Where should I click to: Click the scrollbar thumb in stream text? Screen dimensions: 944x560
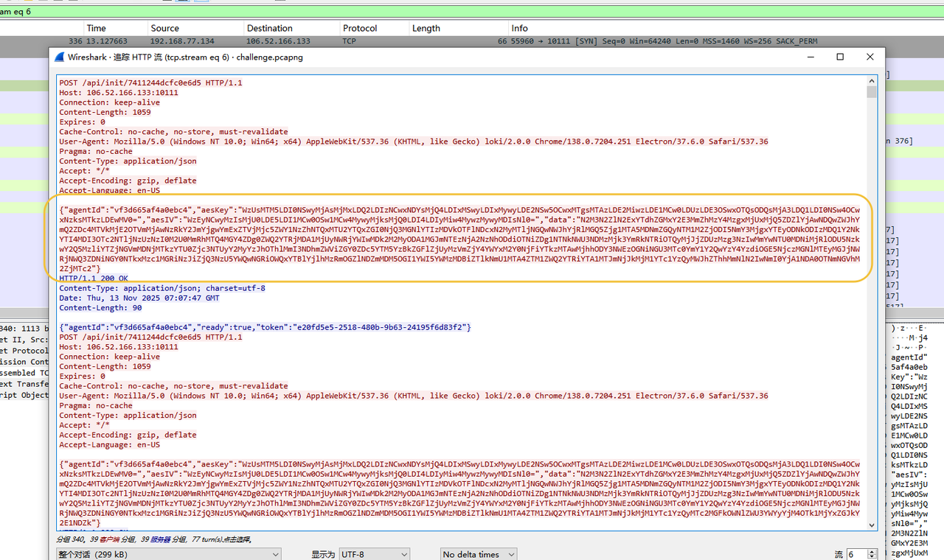pyautogui.click(x=872, y=91)
